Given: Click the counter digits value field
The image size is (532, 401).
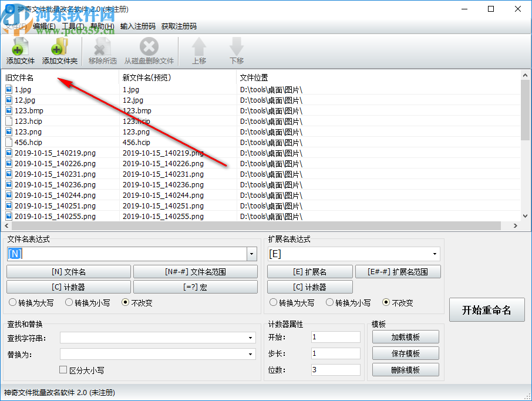Looking at the screenshot, I should (x=336, y=369).
